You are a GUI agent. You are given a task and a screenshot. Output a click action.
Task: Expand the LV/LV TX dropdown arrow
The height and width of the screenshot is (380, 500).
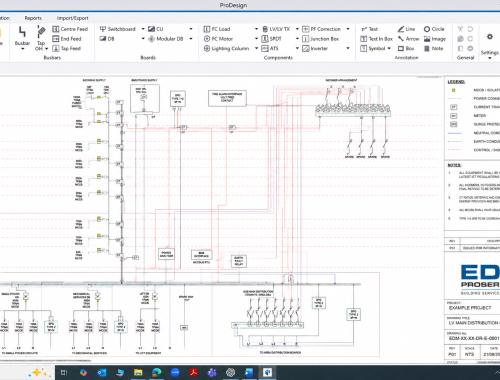pyautogui.click(x=297, y=29)
